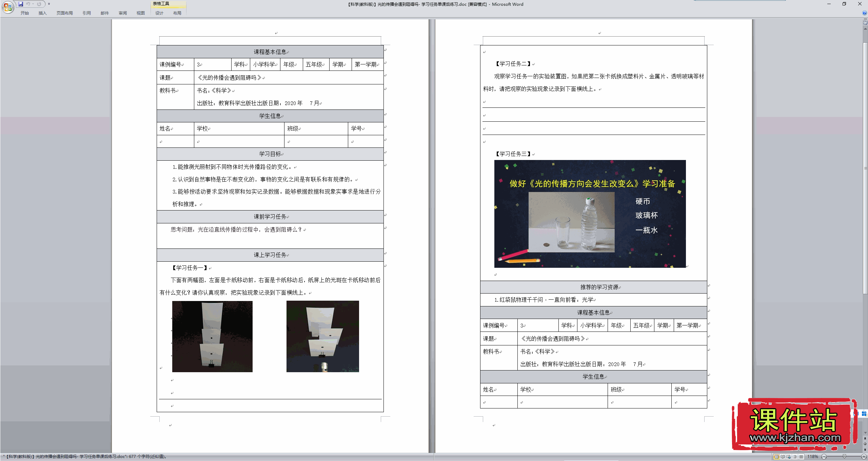
Task: Click the 【学习任务三】 heading
Action: [x=513, y=154]
